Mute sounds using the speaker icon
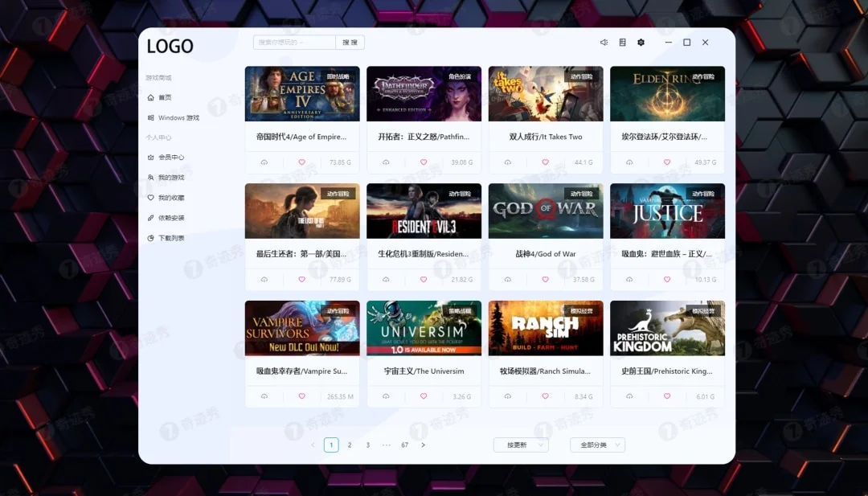 point(604,42)
